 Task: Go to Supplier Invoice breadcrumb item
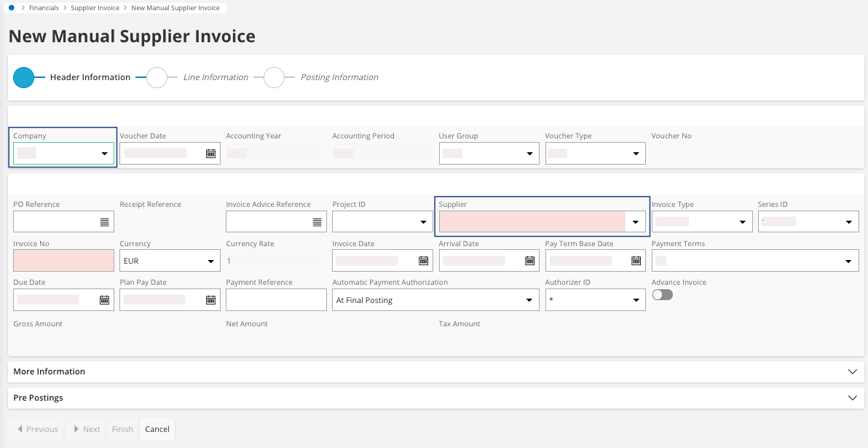95,8
